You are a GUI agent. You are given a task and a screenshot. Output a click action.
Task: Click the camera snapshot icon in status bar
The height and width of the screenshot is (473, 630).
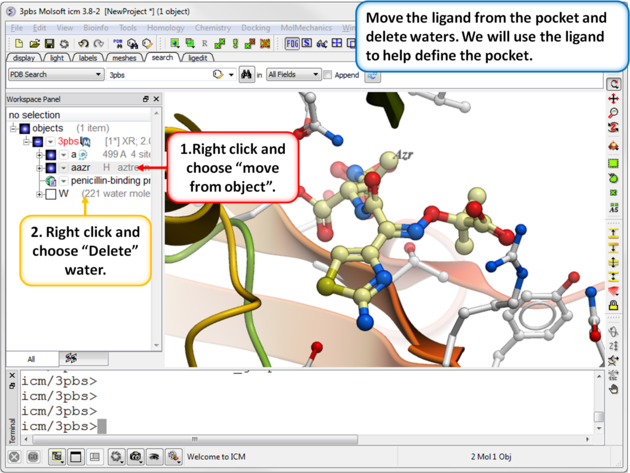pyautogui.click(x=136, y=457)
